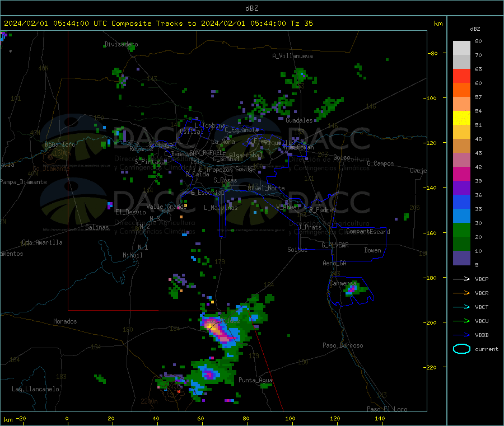Viewport: 504px width, 426px height.
Task: Click the cyan VBCT arrow icon
Action: point(461,307)
